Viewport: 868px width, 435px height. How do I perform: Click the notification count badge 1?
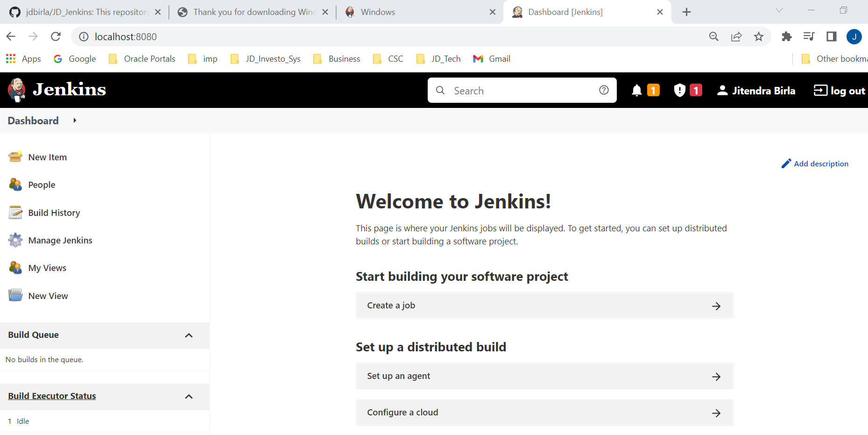653,90
